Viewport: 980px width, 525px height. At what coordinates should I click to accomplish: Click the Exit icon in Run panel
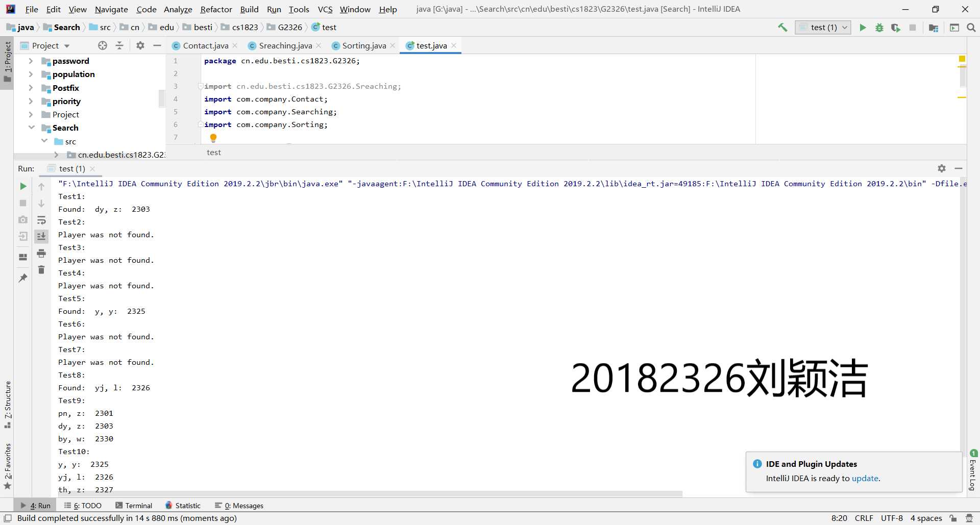[x=23, y=236]
